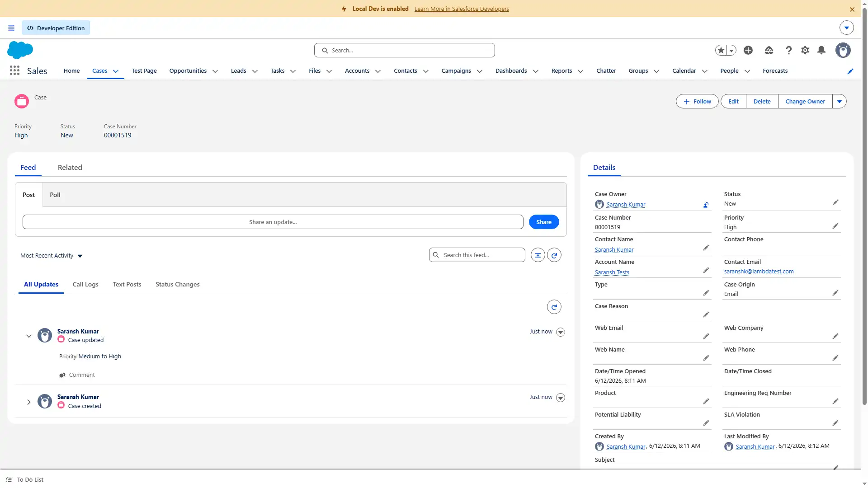Open Learn More in Salesforce Developers link

point(462,9)
